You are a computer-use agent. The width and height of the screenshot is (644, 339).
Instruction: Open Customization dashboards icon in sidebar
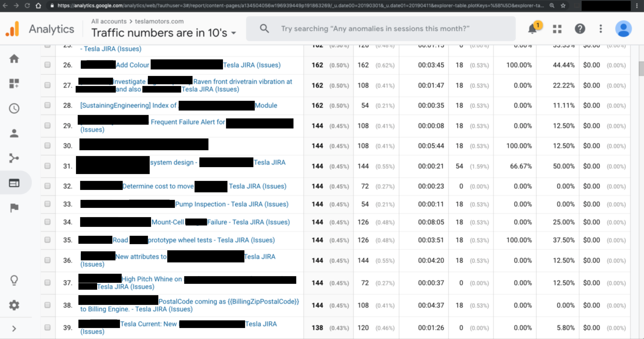(14, 84)
